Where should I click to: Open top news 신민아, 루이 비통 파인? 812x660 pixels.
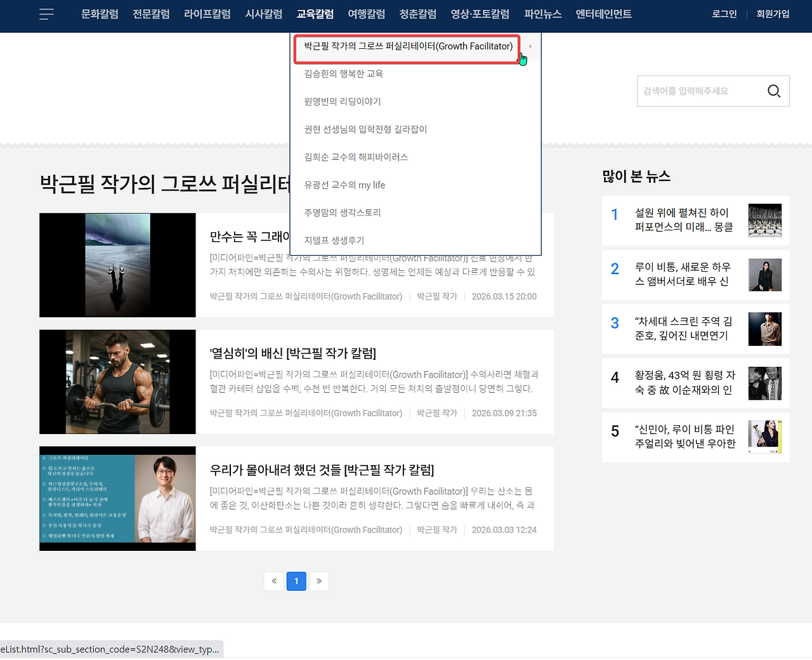(x=685, y=437)
